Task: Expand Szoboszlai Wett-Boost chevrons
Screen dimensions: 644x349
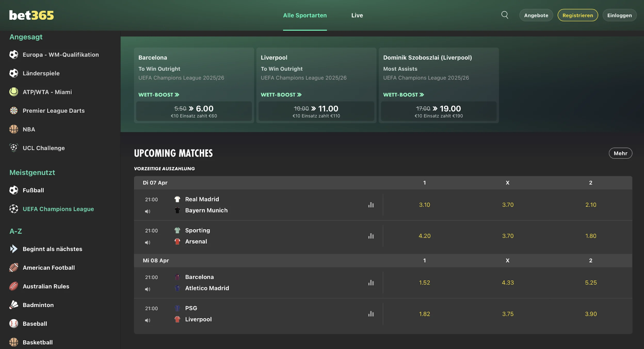Action: click(422, 95)
